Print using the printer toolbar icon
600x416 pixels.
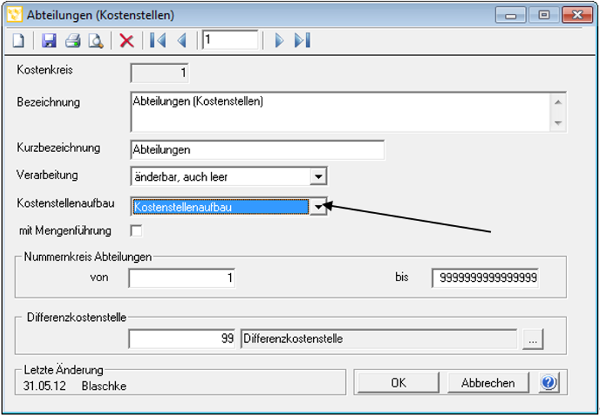73,41
